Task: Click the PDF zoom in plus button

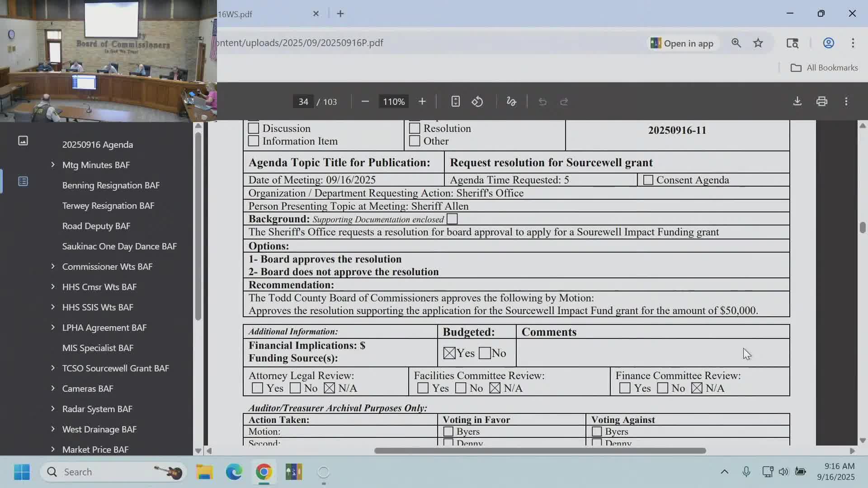Action: pos(422,102)
